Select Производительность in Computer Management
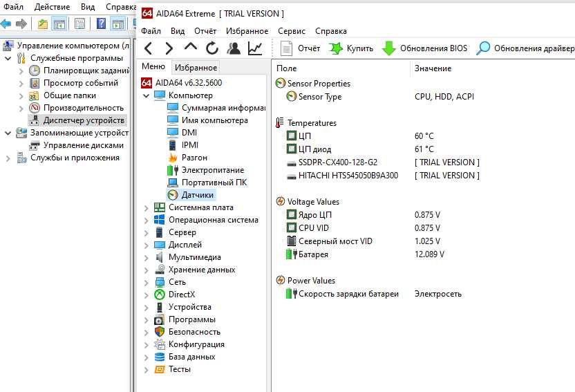 click(83, 108)
